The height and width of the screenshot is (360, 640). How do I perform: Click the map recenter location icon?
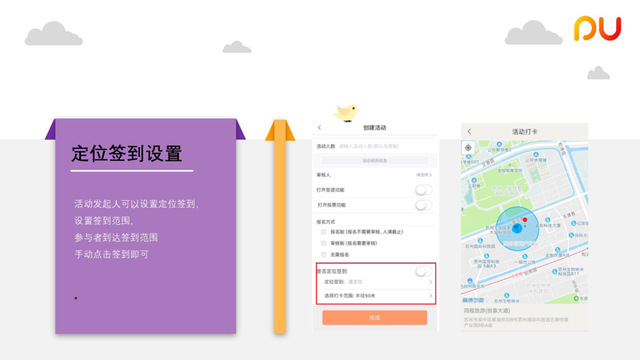[468, 148]
